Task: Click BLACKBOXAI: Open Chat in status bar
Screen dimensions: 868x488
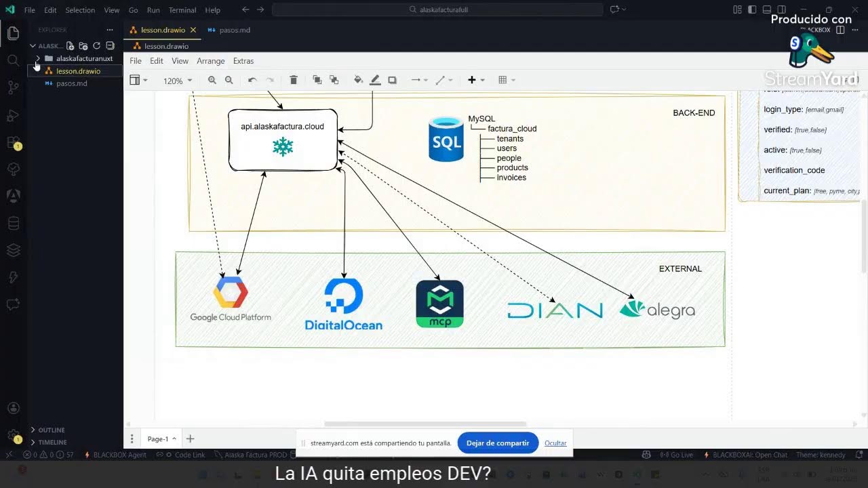Action: coord(745,455)
